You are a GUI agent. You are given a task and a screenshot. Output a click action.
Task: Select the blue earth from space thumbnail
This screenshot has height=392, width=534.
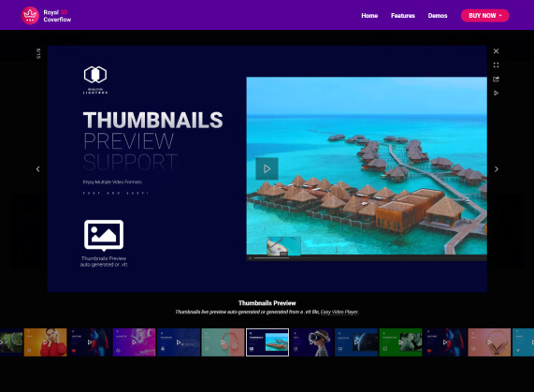[x=356, y=342]
